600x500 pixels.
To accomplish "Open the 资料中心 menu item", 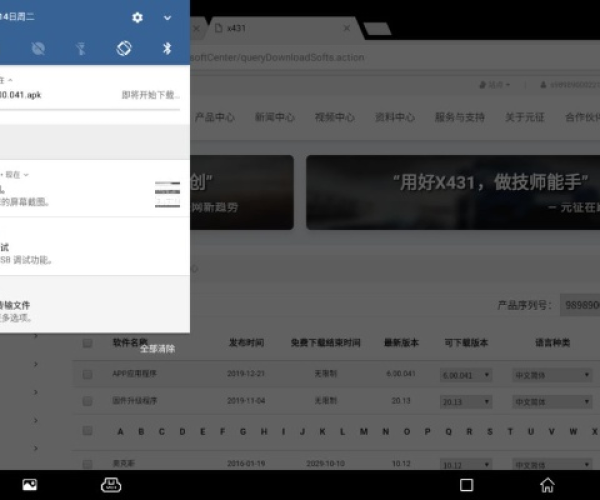I will click(x=395, y=117).
